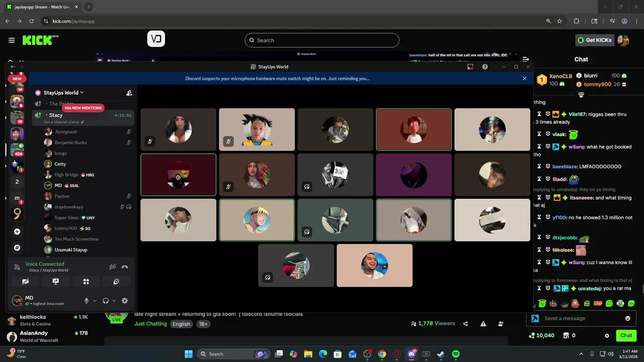Click the Just Chatting category link
The image size is (644, 362).
tap(150, 324)
